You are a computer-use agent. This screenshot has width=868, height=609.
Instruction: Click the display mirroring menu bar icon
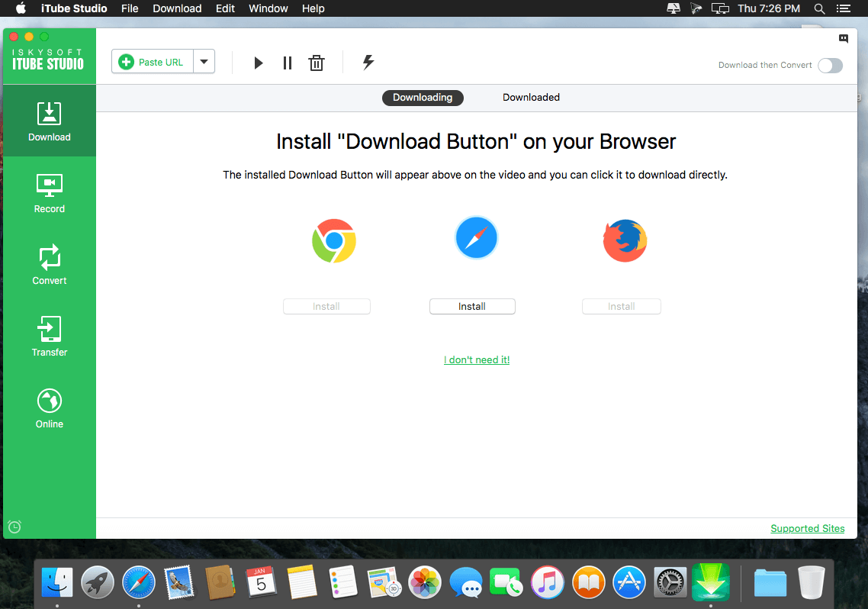[720, 8]
